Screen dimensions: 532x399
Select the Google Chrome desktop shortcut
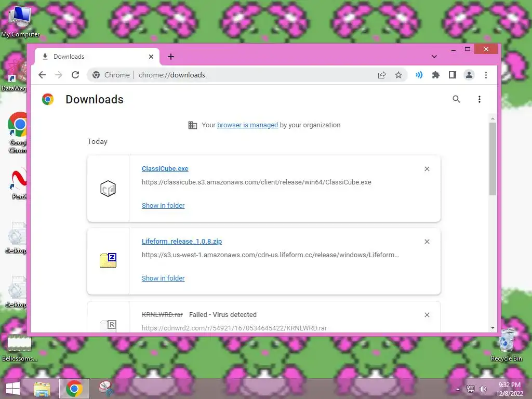[17, 133]
